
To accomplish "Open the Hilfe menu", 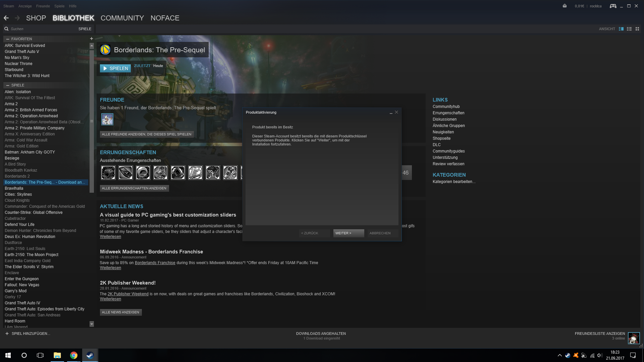I will pos(73,6).
